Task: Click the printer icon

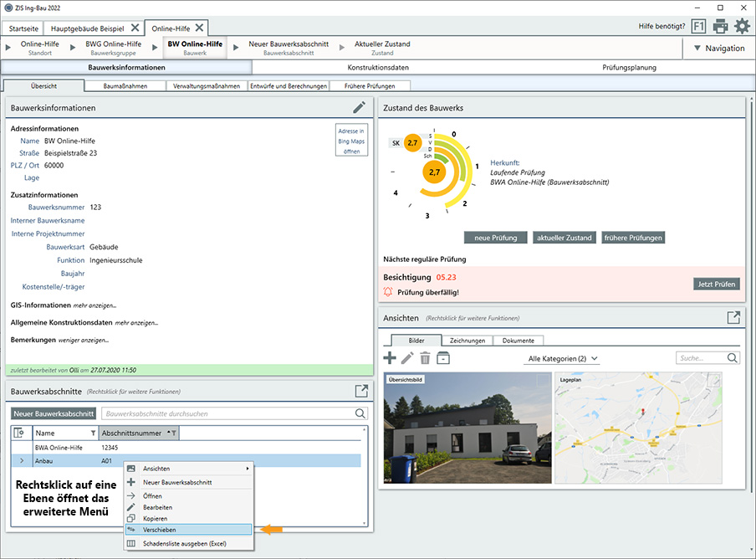Action: pyautogui.click(x=720, y=26)
